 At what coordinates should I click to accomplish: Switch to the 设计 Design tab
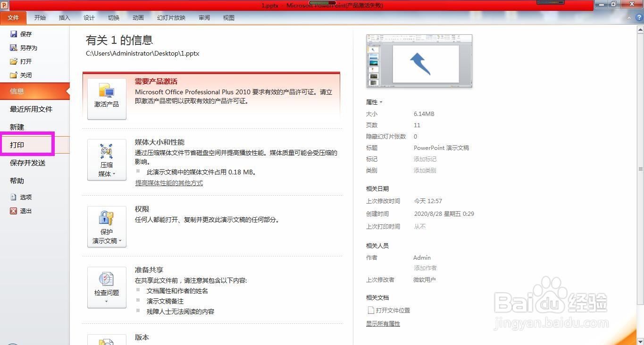[89, 17]
